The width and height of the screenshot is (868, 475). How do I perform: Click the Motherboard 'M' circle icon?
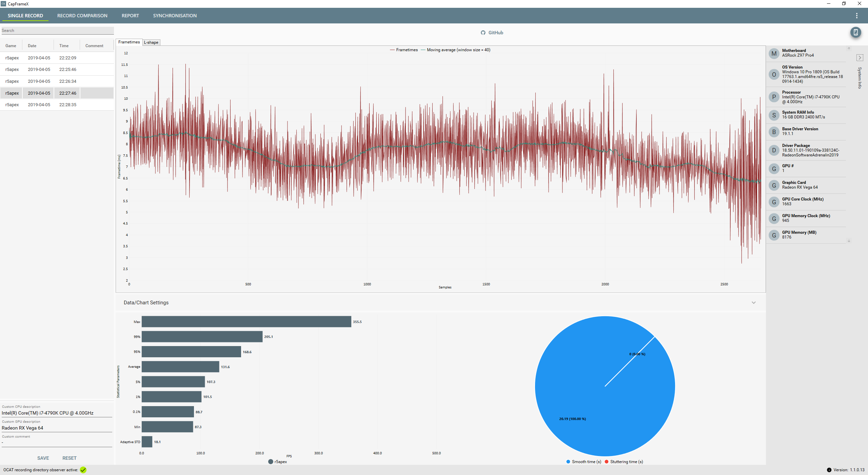(x=774, y=53)
